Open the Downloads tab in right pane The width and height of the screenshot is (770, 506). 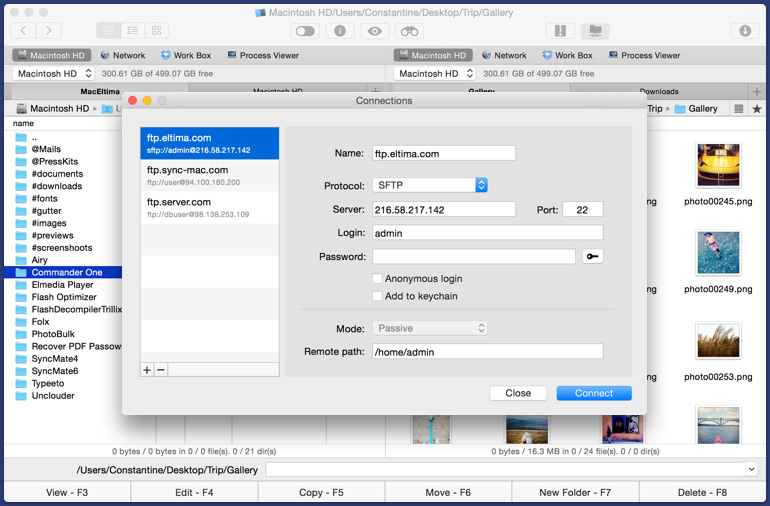[x=659, y=91]
